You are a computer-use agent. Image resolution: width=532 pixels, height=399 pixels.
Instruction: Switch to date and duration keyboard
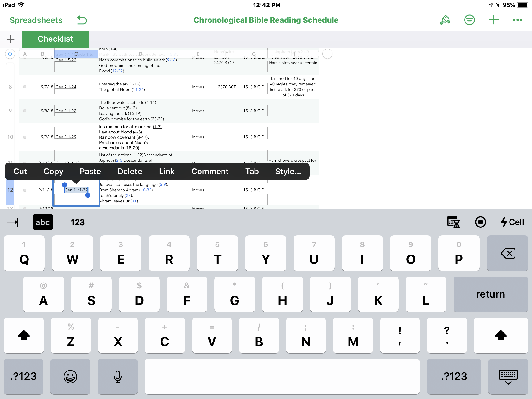(x=453, y=222)
